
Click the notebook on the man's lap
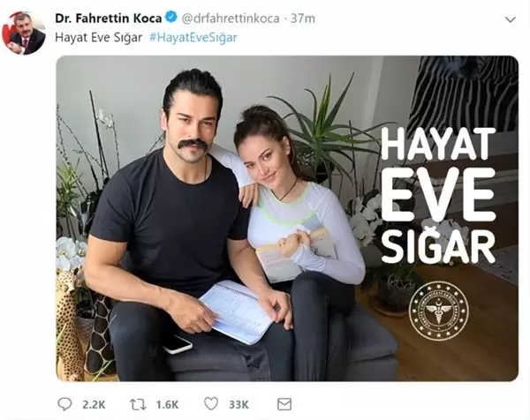(236, 311)
